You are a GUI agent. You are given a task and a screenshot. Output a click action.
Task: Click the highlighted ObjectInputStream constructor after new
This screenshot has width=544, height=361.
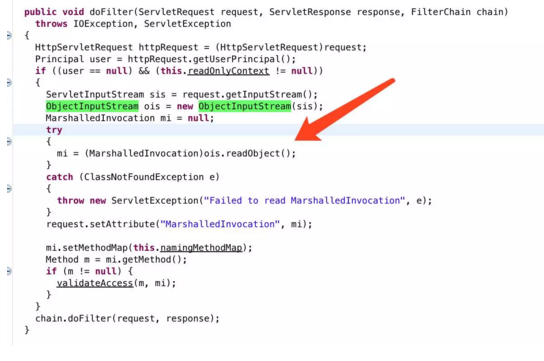pos(245,106)
